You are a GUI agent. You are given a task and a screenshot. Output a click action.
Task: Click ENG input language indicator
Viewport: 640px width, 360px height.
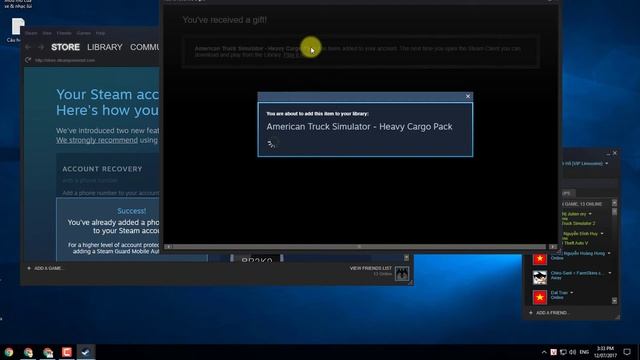coord(584,352)
